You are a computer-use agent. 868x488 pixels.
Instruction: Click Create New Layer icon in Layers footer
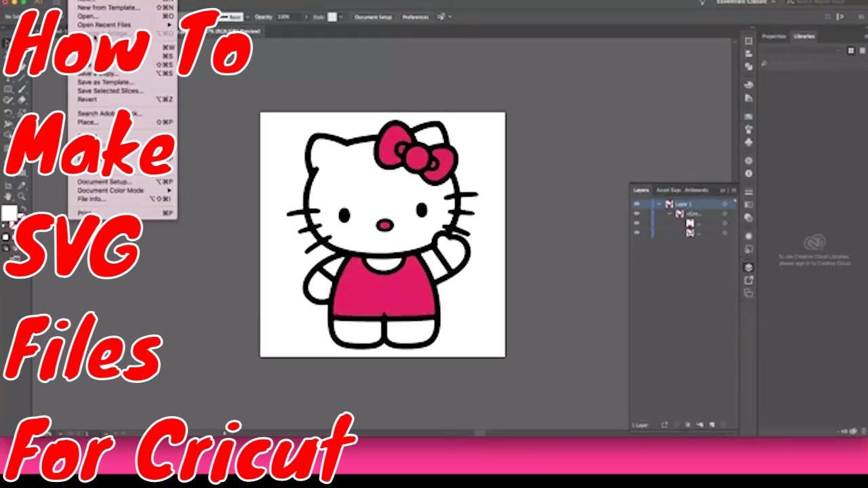(x=712, y=425)
